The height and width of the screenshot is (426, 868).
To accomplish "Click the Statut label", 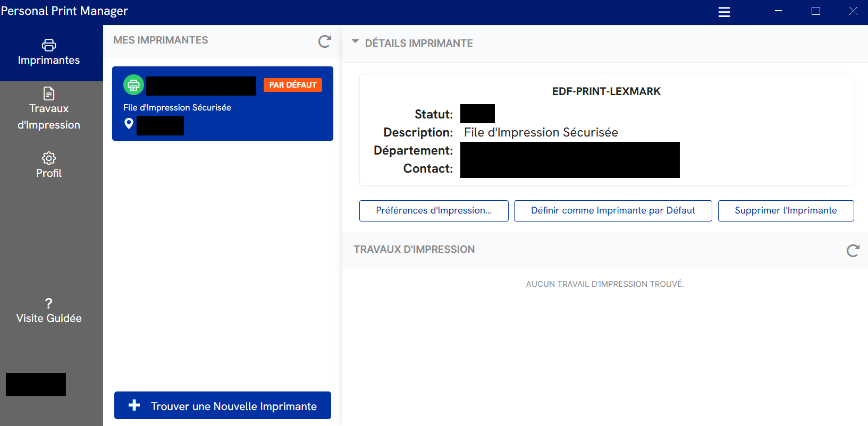I will (x=434, y=114).
